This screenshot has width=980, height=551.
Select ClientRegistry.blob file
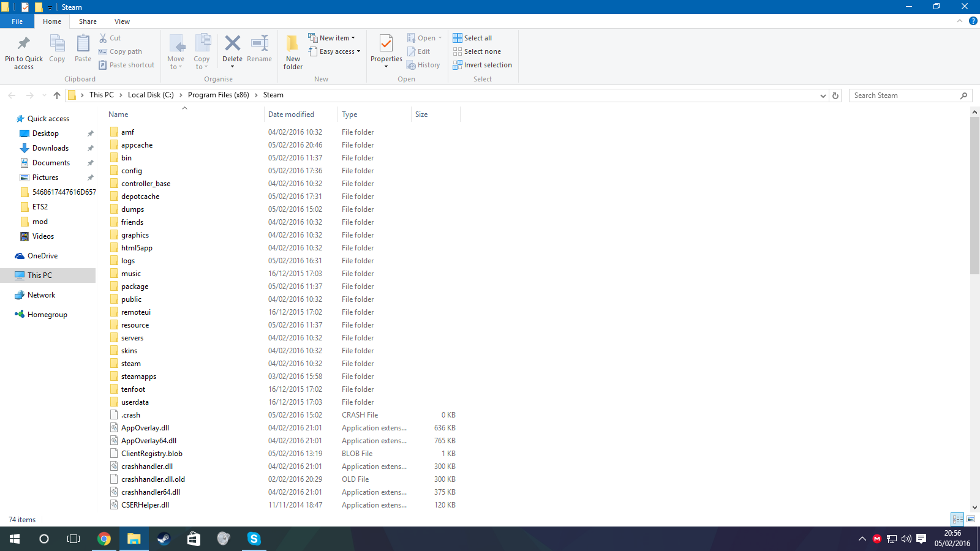[151, 454]
